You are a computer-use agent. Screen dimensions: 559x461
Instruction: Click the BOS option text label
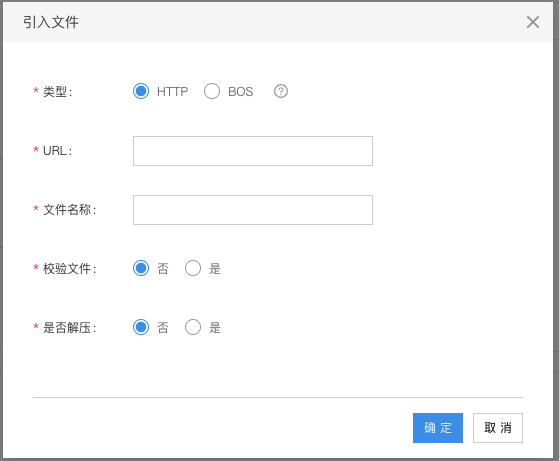pyautogui.click(x=241, y=92)
